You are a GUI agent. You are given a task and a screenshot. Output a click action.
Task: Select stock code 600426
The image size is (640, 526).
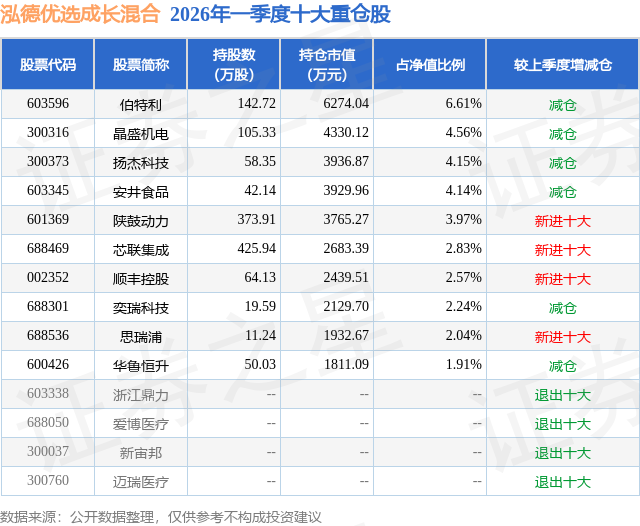click(x=48, y=364)
